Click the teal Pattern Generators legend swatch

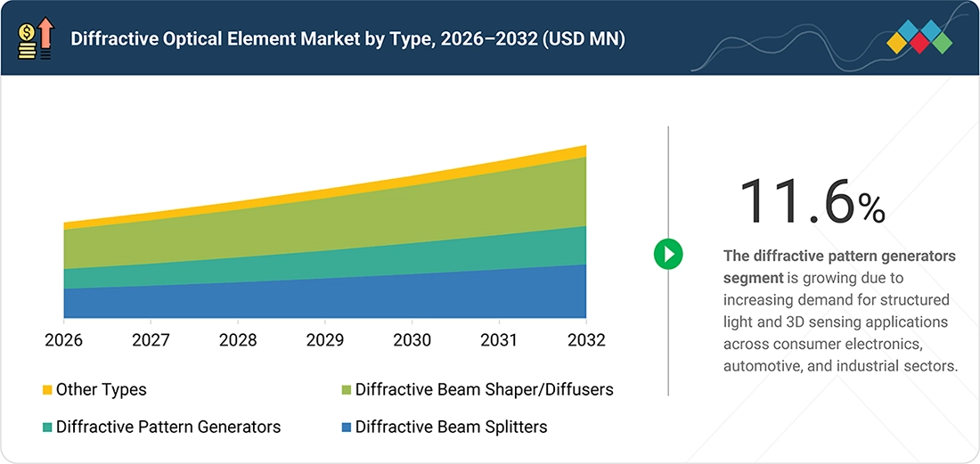[47, 427]
